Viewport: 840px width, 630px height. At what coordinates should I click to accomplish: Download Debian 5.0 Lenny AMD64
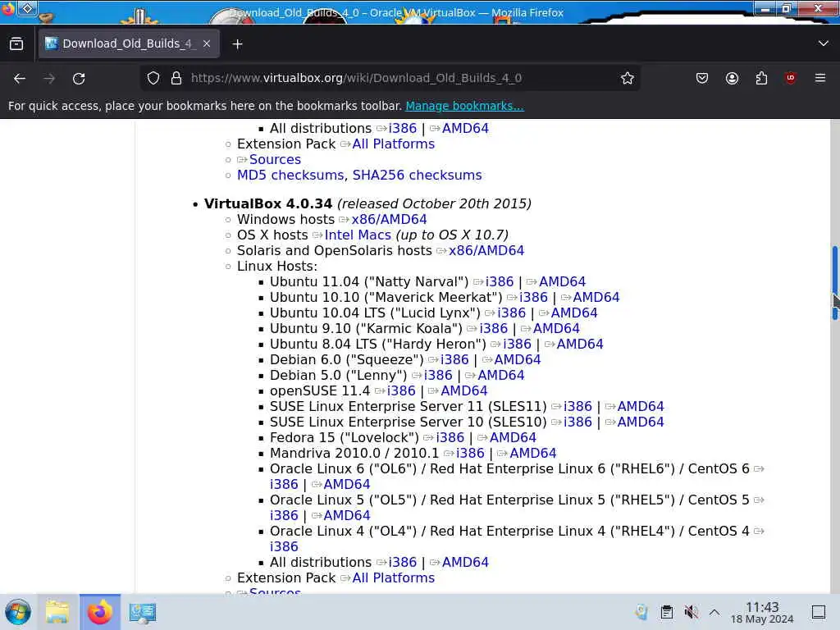(501, 375)
